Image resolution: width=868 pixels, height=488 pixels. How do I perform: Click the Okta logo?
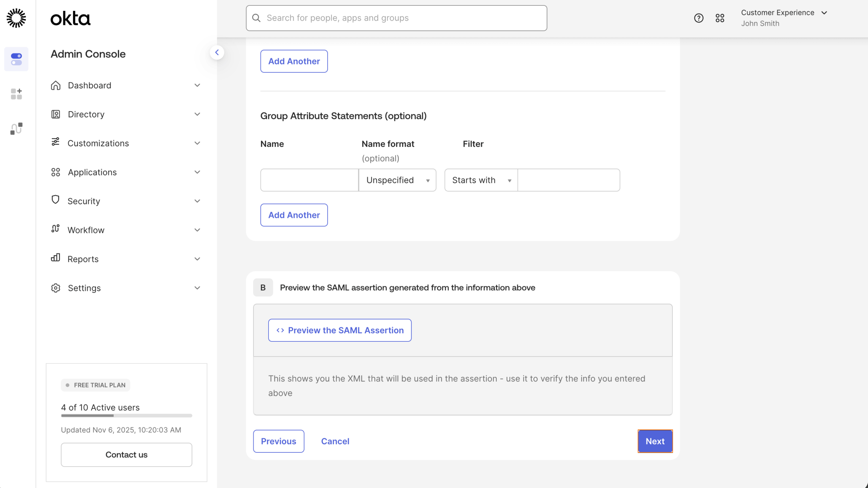tap(70, 18)
